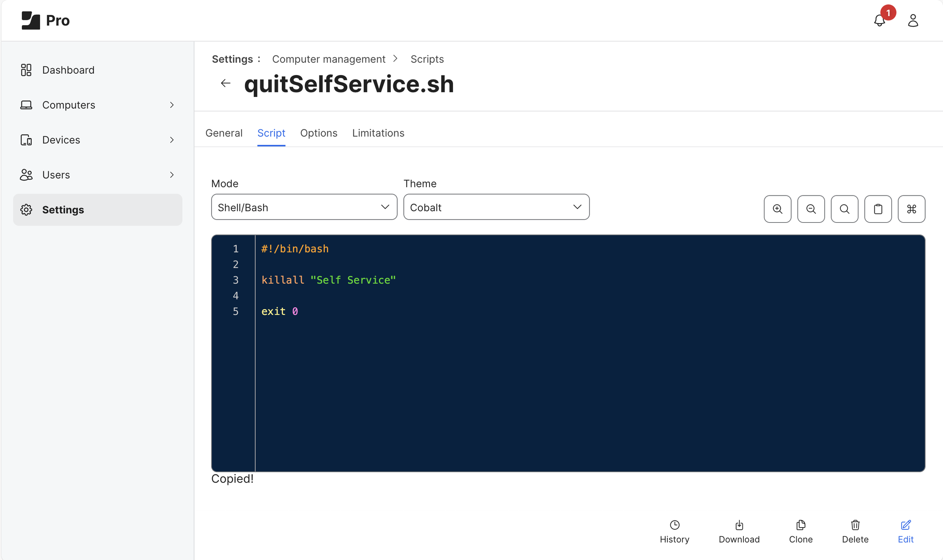The image size is (943, 560).
Task: Switch to the Limitations tab
Action: click(378, 133)
